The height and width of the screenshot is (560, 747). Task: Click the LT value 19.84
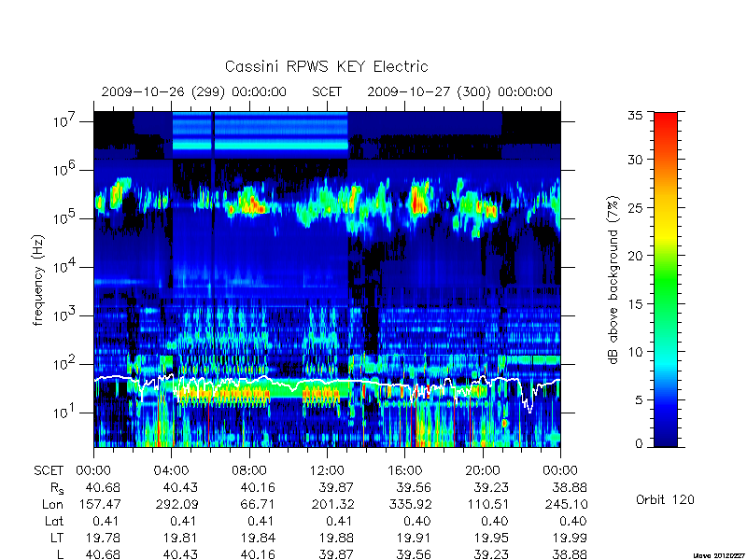pyautogui.click(x=259, y=538)
